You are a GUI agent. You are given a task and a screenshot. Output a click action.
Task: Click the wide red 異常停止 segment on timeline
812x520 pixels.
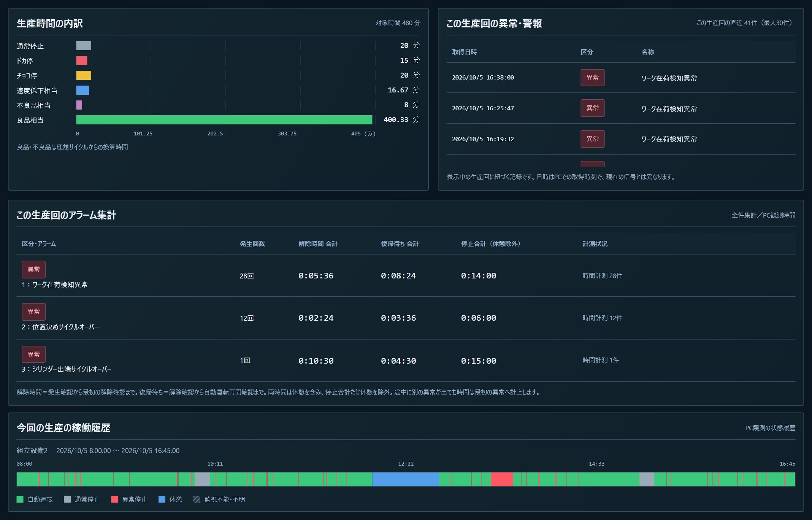click(502, 479)
